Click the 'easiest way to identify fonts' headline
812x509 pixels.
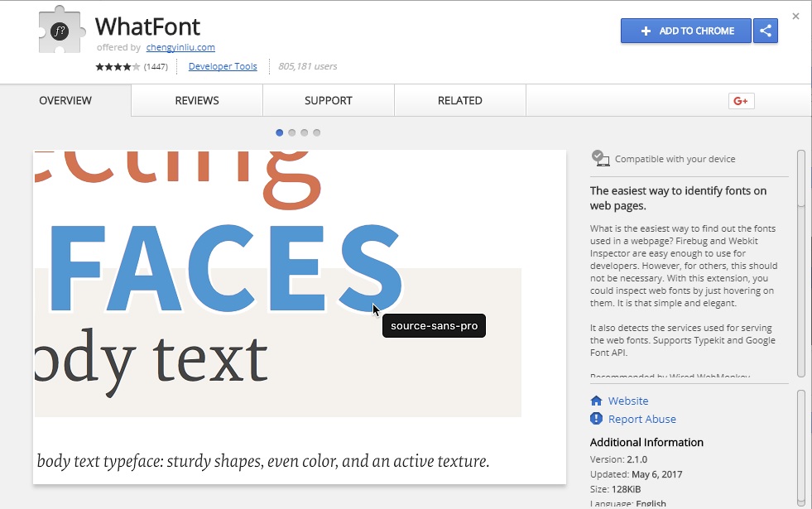(x=678, y=198)
